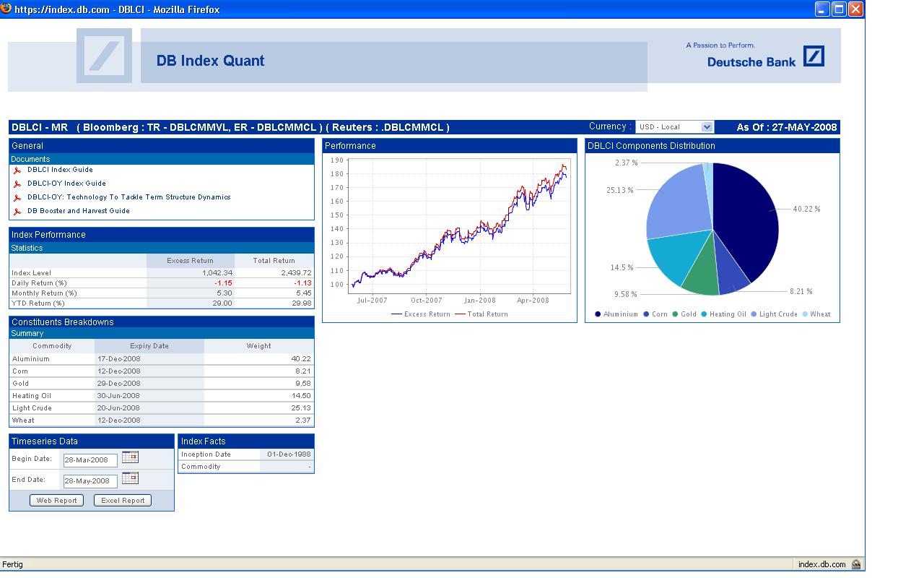Click the Expiry Date column header
The image size is (924, 578).
149,346
